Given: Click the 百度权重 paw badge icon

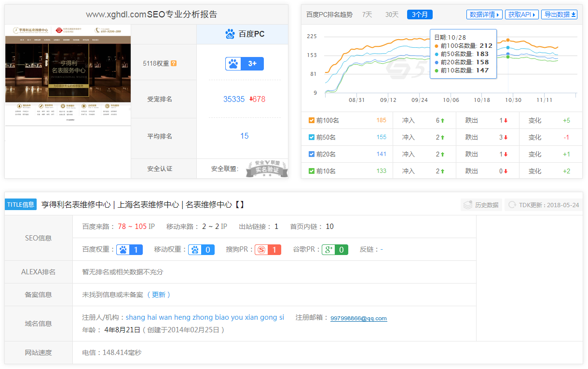Looking at the screenshot, I should 123,250.
